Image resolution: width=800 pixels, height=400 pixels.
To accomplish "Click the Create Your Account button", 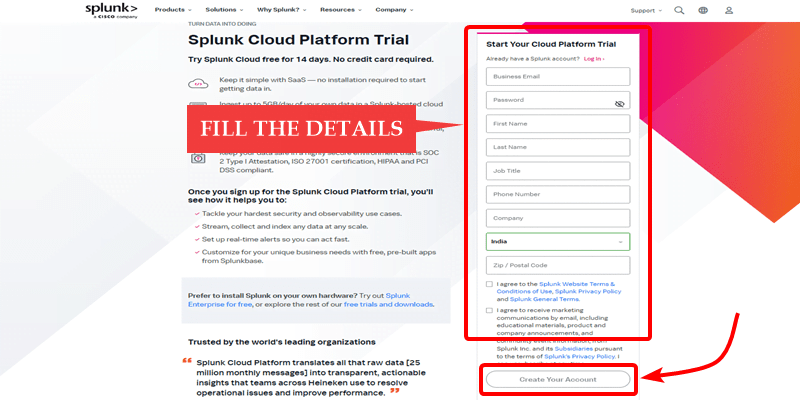I will (558, 379).
